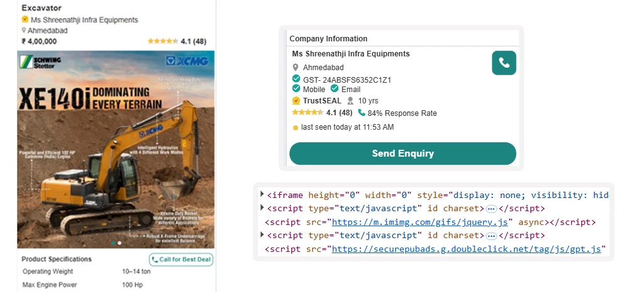Expand the first script text/javascript node
Viewport: 644px width, 292px height.
[262, 208]
